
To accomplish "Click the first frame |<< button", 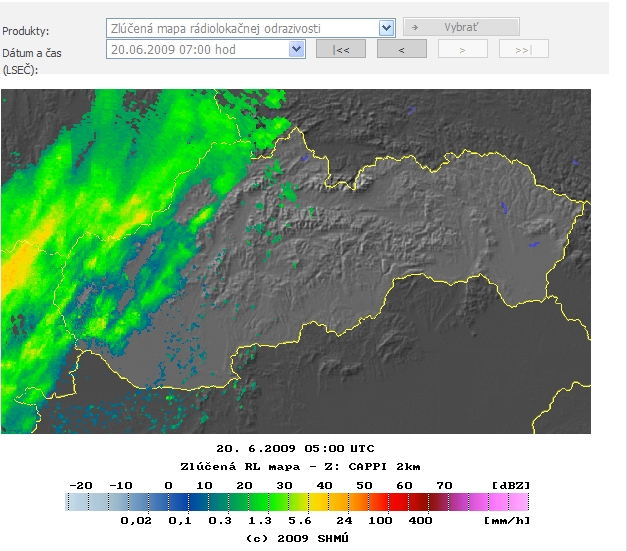I will pyautogui.click(x=341, y=49).
